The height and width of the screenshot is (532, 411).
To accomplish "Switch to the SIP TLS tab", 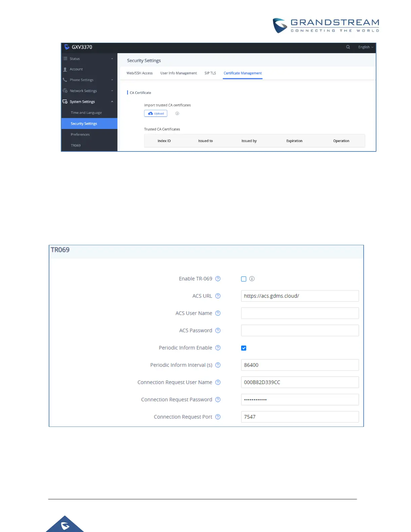I will tap(210, 73).
